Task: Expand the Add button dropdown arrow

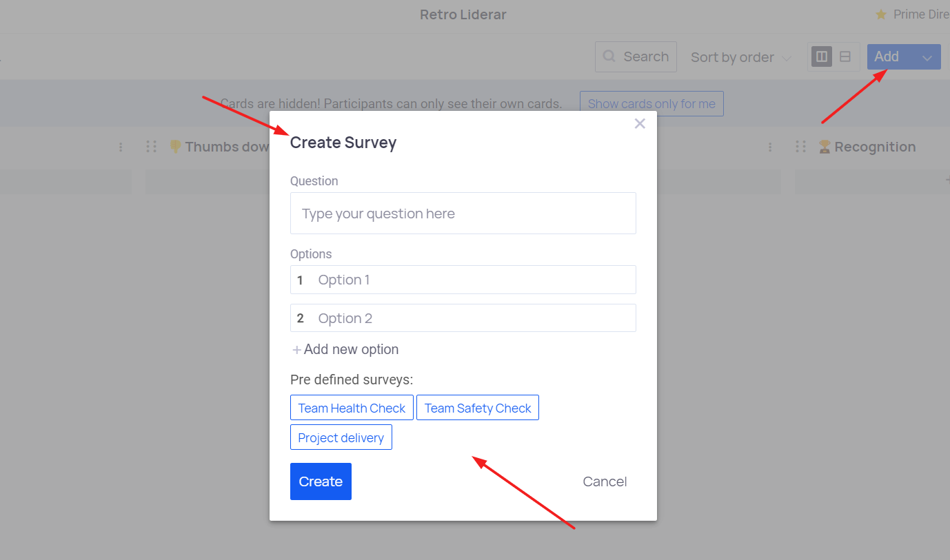Action: click(x=927, y=57)
